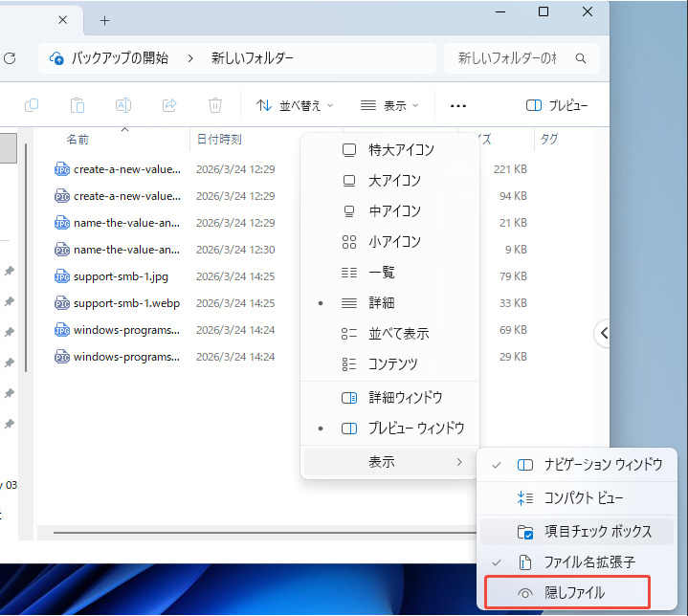
Task: Toggle the プレビュー pane button
Action: [556, 106]
